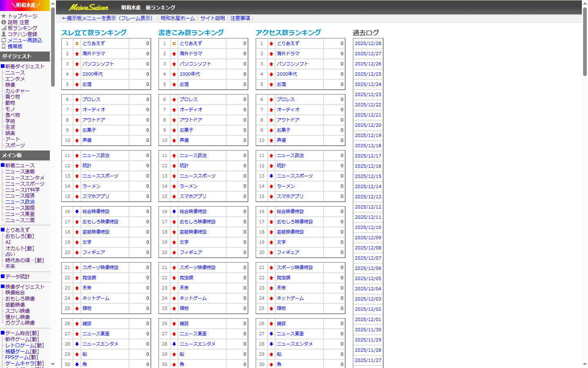This screenshot has width=588, height=368.
Task: Select ニュース政治 in the sidebar menu
Action: pos(20,202)
